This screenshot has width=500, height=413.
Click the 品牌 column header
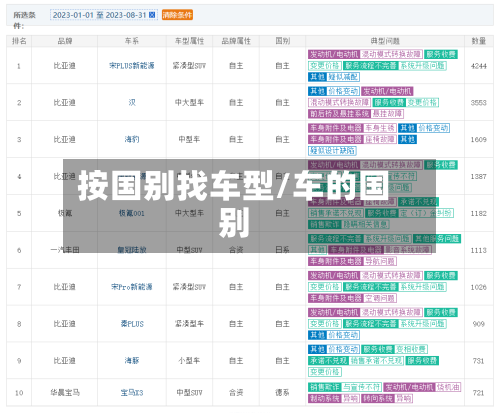point(65,41)
